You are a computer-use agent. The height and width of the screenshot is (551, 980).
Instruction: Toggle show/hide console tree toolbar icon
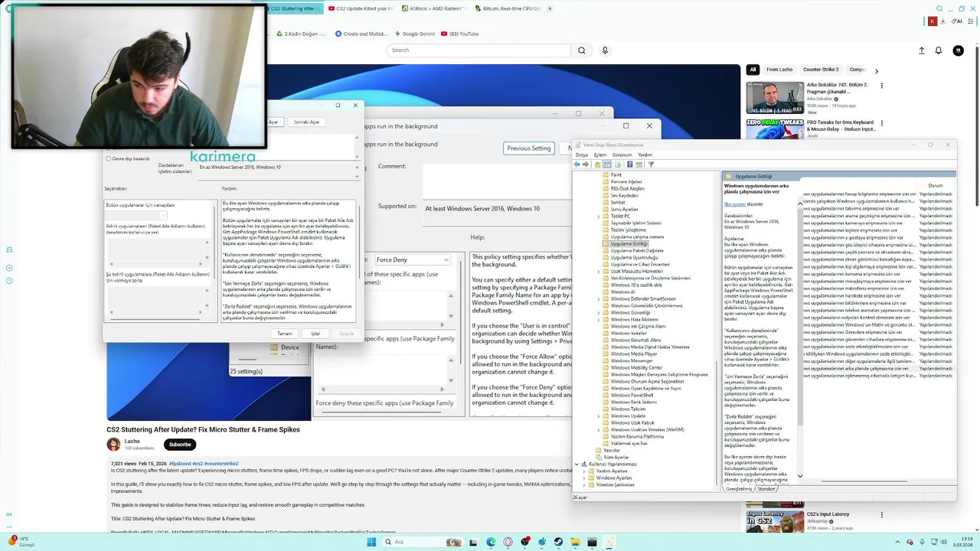click(606, 164)
